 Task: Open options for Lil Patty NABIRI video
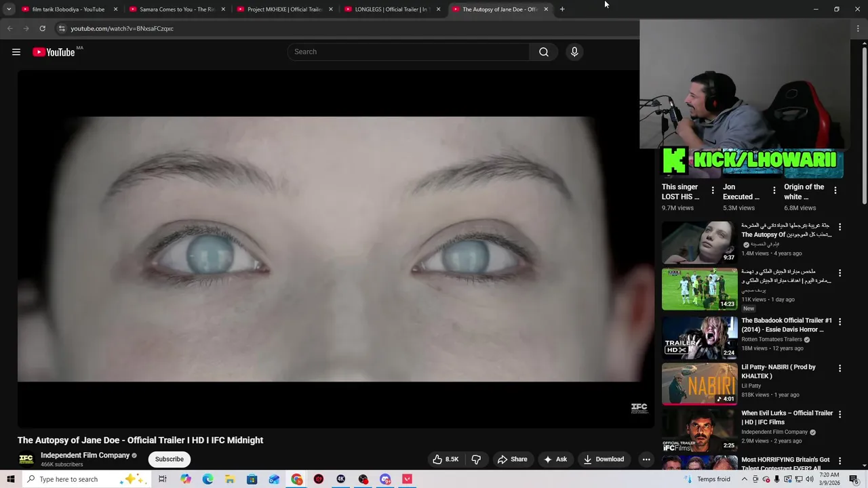pos(840,368)
